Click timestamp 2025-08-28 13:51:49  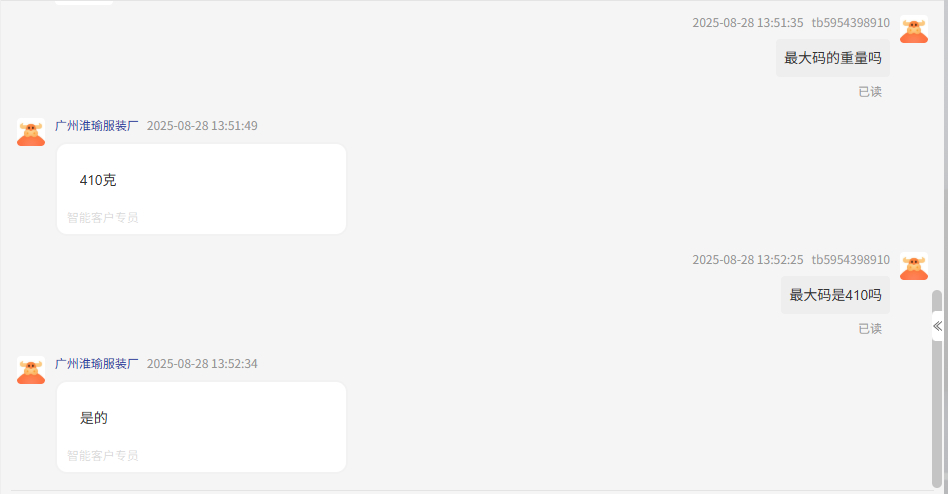pos(202,126)
